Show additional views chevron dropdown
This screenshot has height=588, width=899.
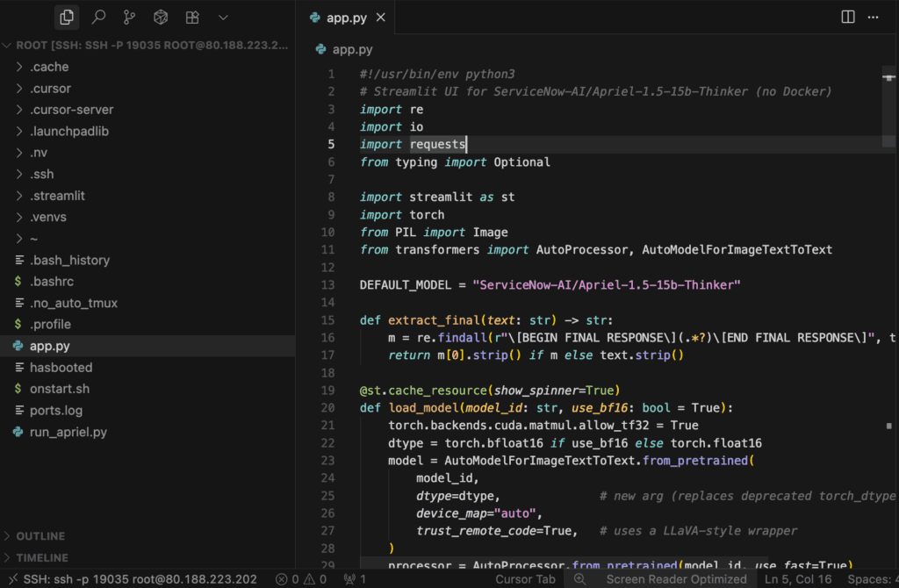[223, 17]
